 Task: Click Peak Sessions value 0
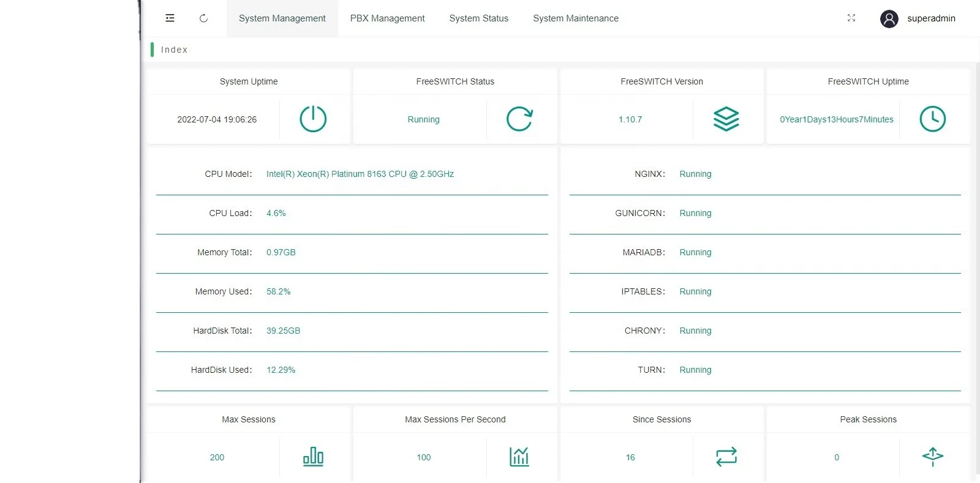(x=837, y=457)
